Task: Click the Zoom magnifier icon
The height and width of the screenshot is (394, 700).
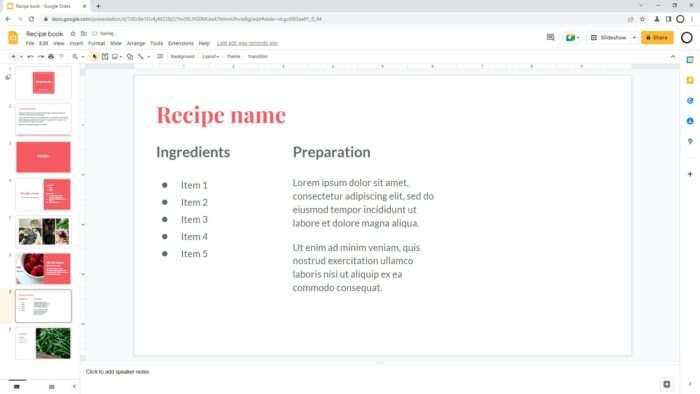Action: tap(75, 57)
